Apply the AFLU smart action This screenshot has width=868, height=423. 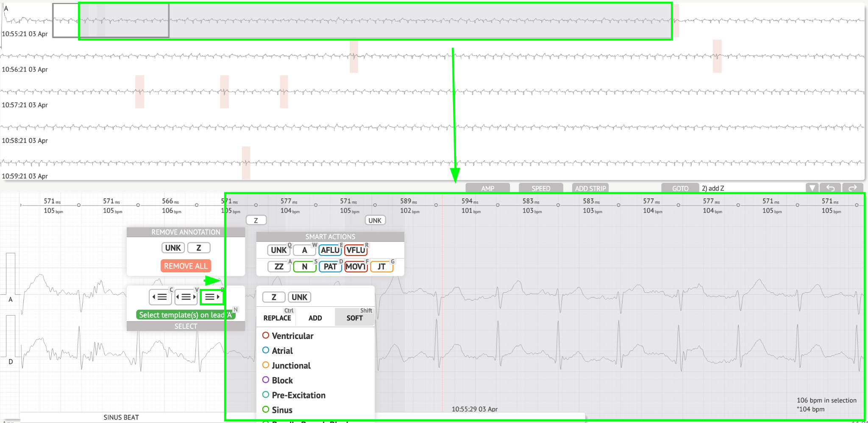pos(330,250)
